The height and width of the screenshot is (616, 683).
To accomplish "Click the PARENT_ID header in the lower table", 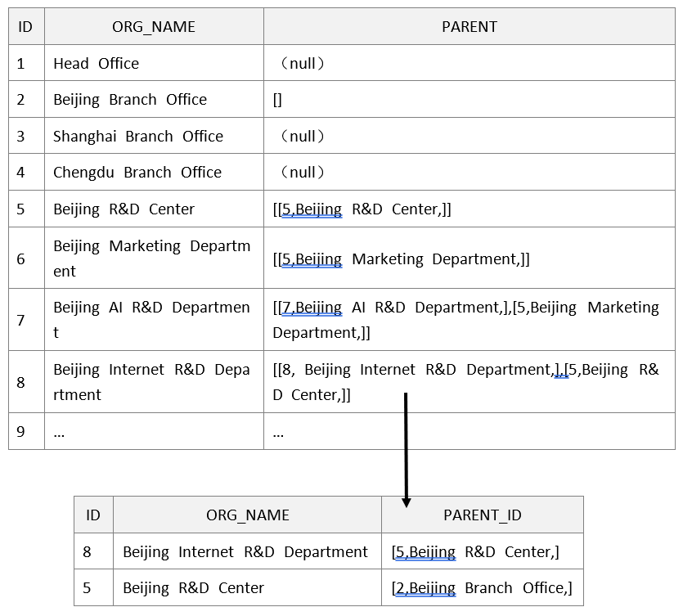I will tap(483, 515).
